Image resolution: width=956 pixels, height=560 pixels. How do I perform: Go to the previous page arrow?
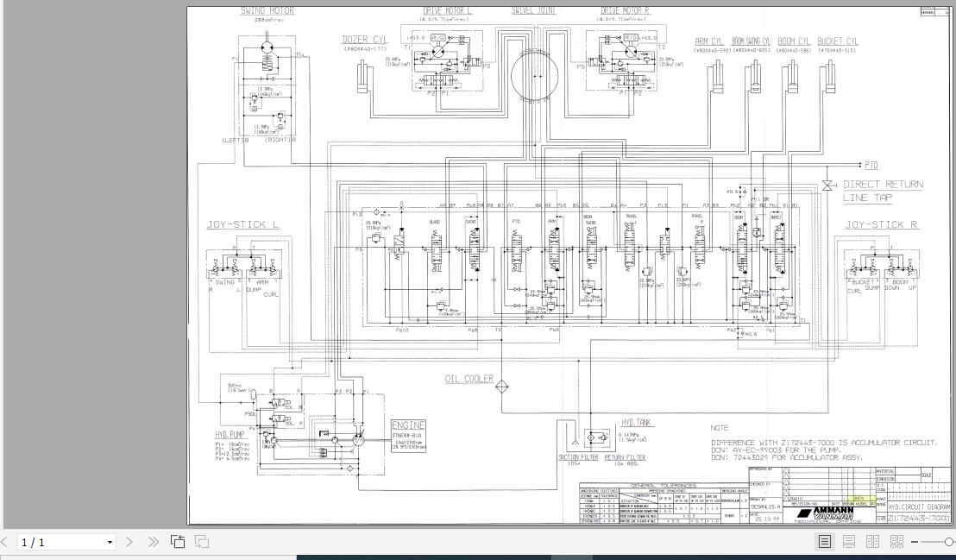3,542
